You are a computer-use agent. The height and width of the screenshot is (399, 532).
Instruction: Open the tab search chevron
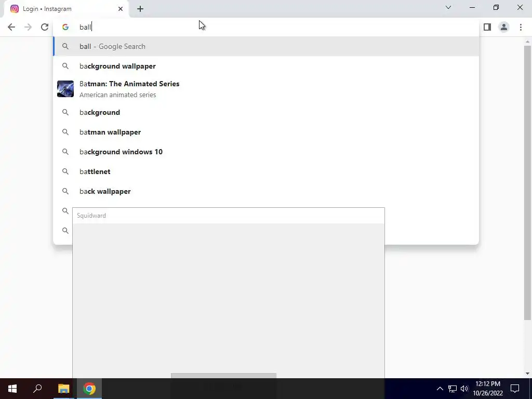(x=448, y=7)
